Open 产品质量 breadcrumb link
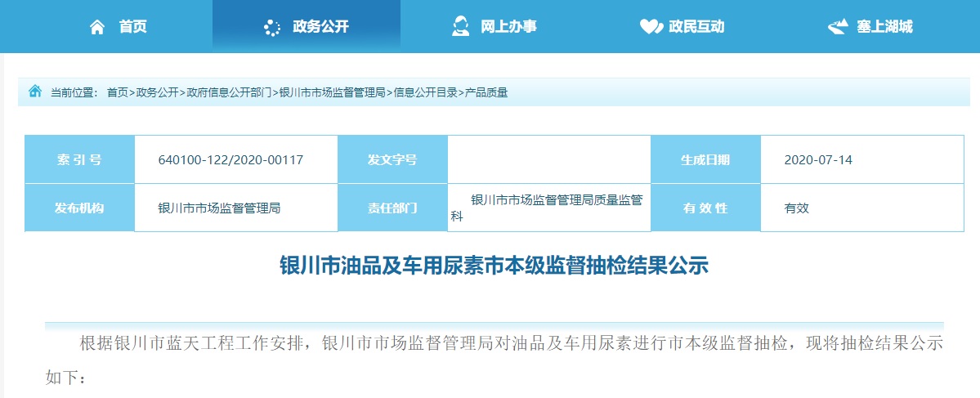 [x=486, y=92]
